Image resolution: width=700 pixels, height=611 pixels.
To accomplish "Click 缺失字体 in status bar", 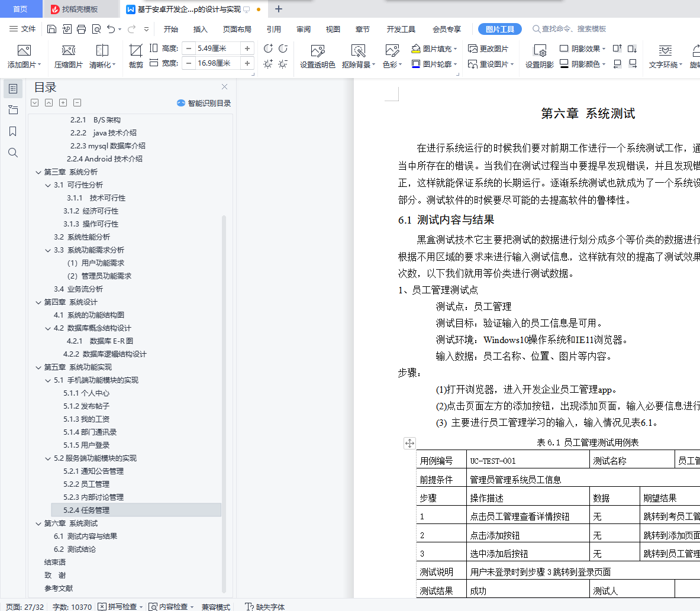I will (x=264, y=606).
